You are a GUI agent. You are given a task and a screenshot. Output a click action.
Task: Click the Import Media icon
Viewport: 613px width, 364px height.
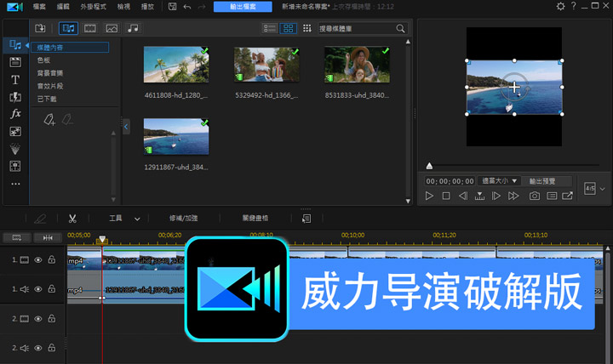[x=40, y=28]
